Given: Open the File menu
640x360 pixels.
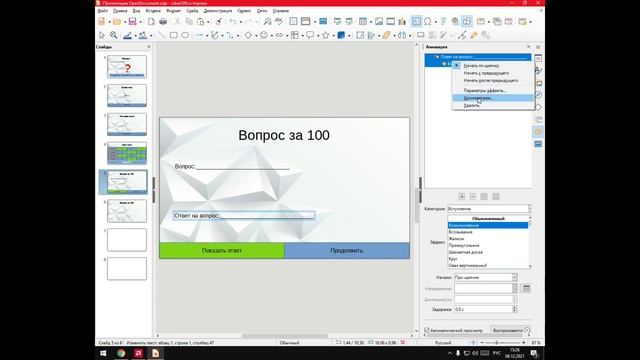Looking at the screenshot, I should click(103, 11).
